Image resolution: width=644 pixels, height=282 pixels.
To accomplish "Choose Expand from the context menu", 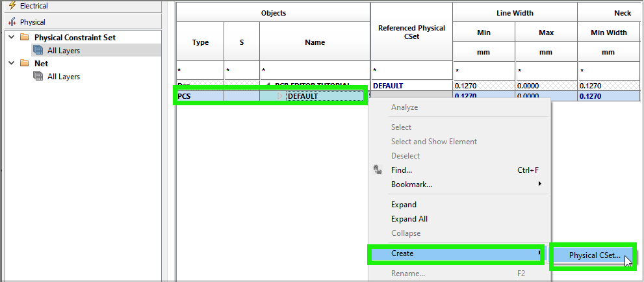I will click(x=459, y=205).
